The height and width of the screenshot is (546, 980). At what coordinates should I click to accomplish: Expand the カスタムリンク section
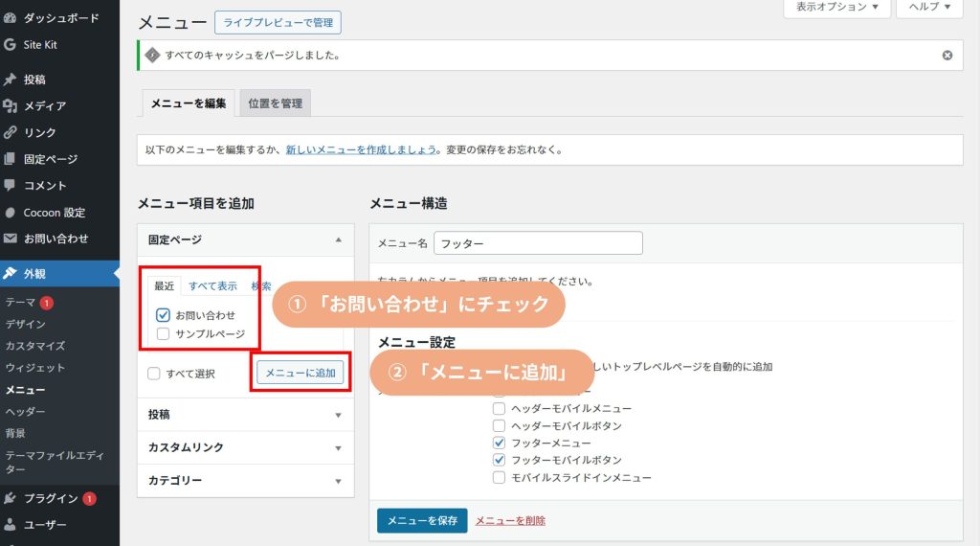coord(245,447)
